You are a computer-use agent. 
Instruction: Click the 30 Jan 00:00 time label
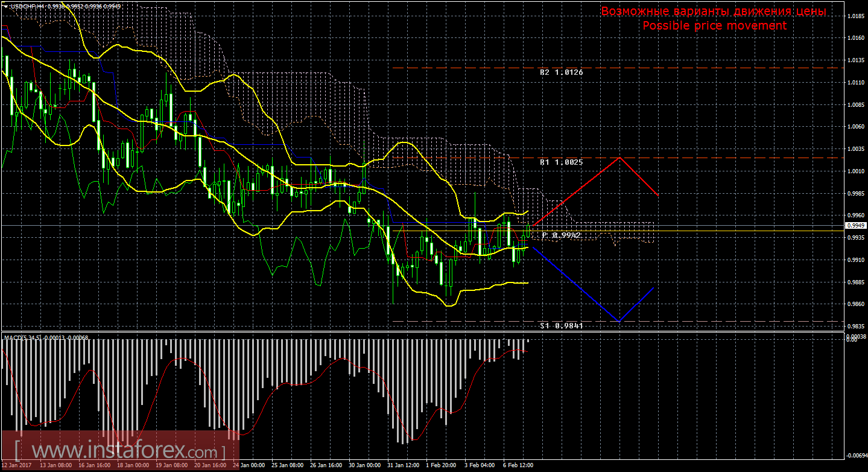[366, 465]
